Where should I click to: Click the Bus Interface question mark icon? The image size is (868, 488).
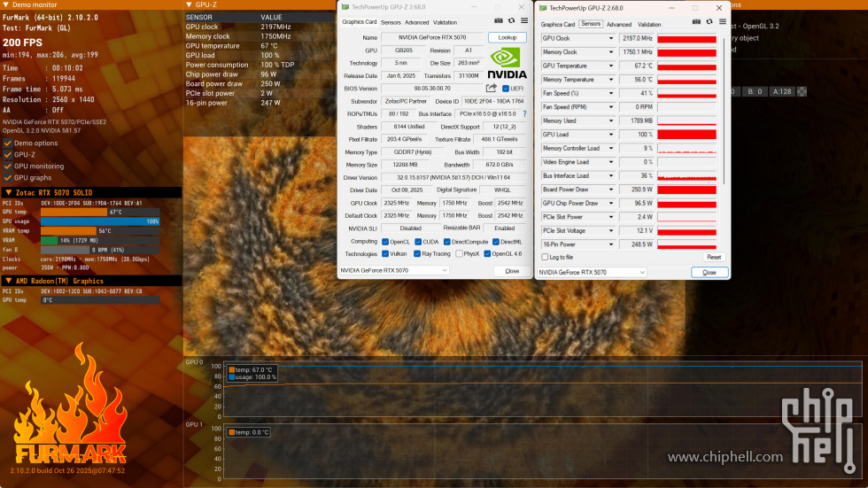[x=523, y=114]
